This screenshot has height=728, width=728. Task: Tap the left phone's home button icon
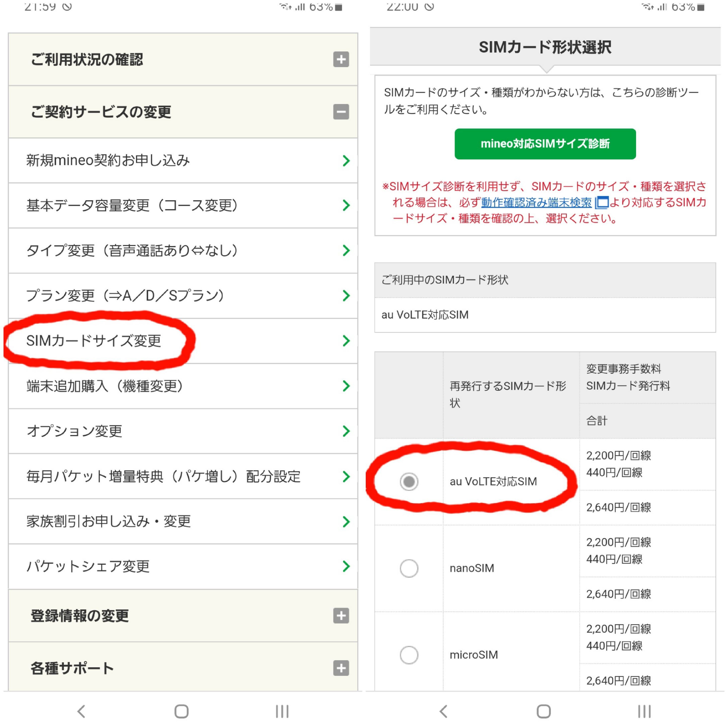pyautogui.click(x=181, y=711)
